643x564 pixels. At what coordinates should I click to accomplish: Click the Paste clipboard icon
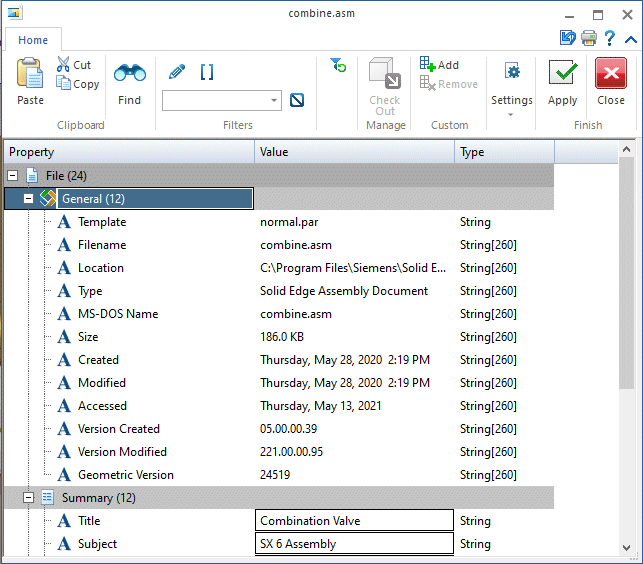30,75
